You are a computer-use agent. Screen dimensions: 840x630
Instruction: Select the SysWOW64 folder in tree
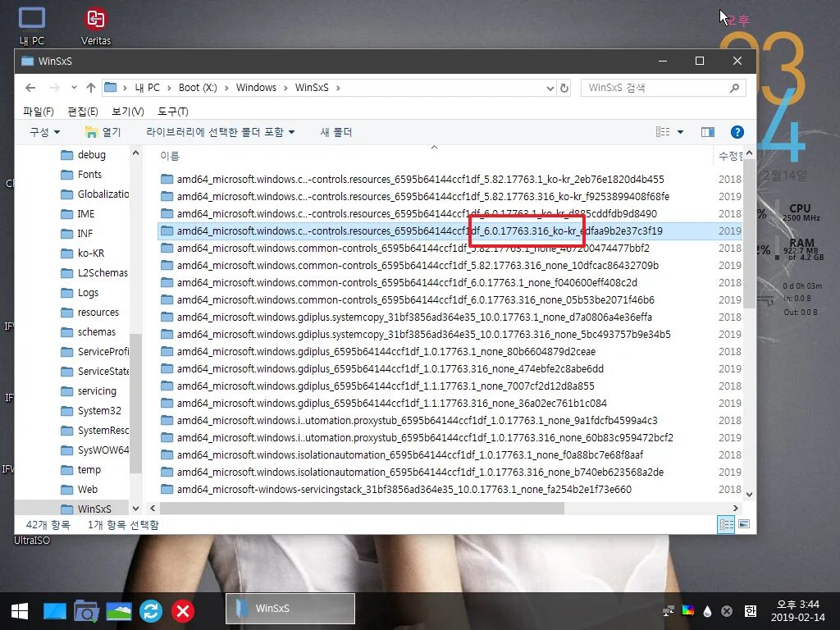[x=94, y=450]
